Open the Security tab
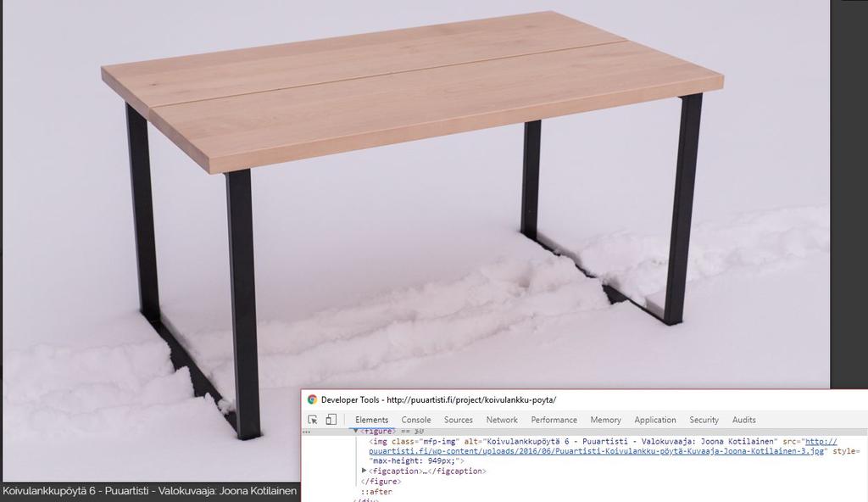The image size is (868, 502). [x=704, y=420]
